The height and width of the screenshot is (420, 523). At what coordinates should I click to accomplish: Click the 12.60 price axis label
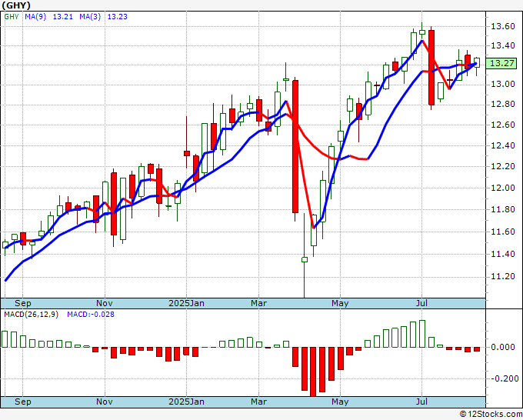click(503, 125)
